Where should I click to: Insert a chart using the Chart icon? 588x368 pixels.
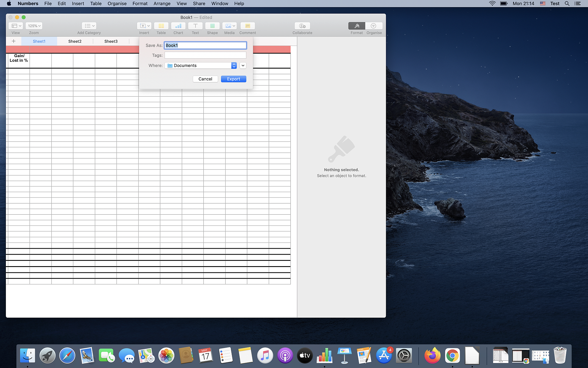click(x=178, y=26)
